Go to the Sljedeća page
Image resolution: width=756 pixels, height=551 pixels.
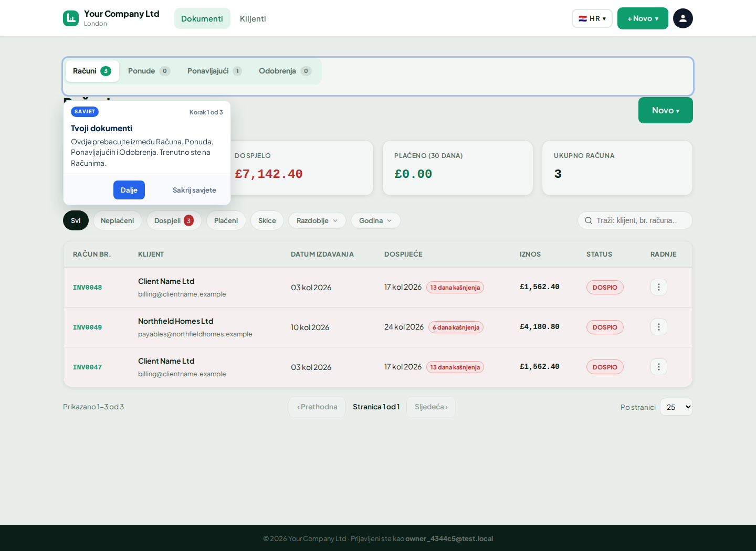pyautogui.click(x=431, y=407)
